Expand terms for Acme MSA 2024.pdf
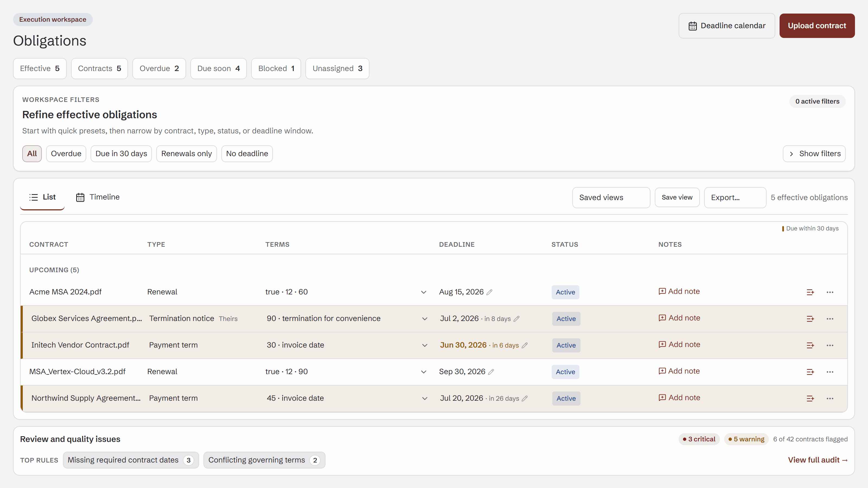Image resolution: width=868 pixels, height=488 pixels. (423, 292)
